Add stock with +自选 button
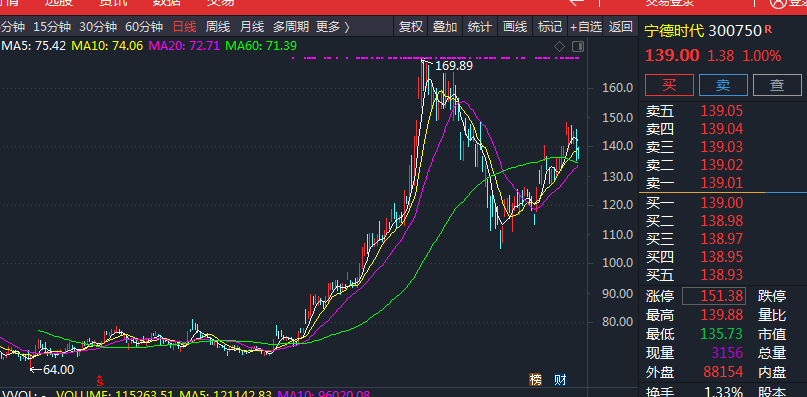 [586, 27]
